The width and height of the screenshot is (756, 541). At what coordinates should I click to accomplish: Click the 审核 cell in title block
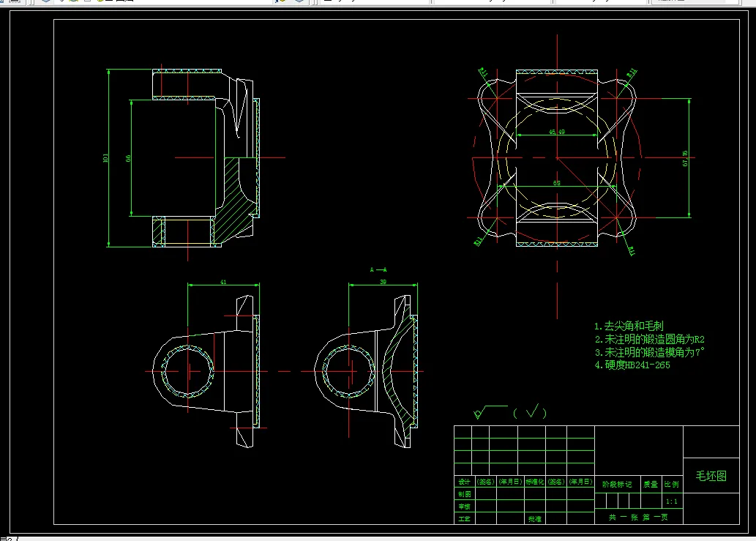464,507
